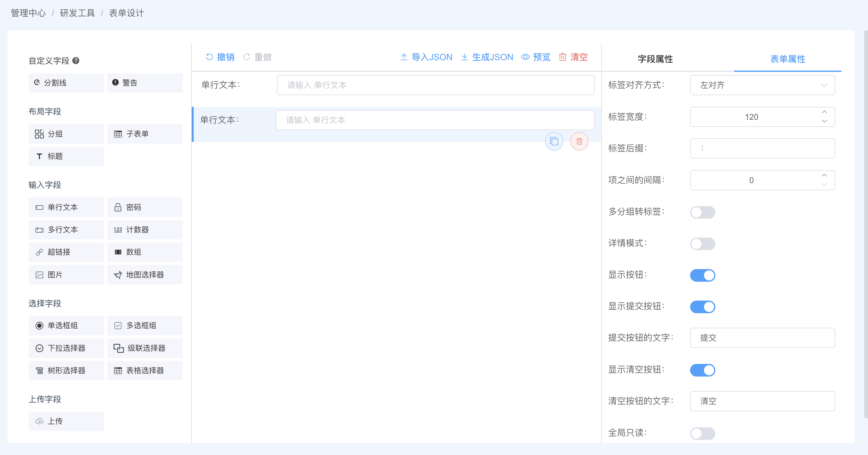Add the 多选框组 checkbox group field
This screenshot has width=868, height=455.
click(x=144, y=325)
